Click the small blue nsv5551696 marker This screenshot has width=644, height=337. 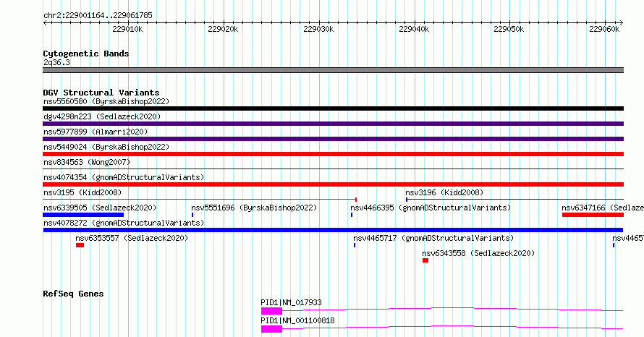(x=192, y=215)
